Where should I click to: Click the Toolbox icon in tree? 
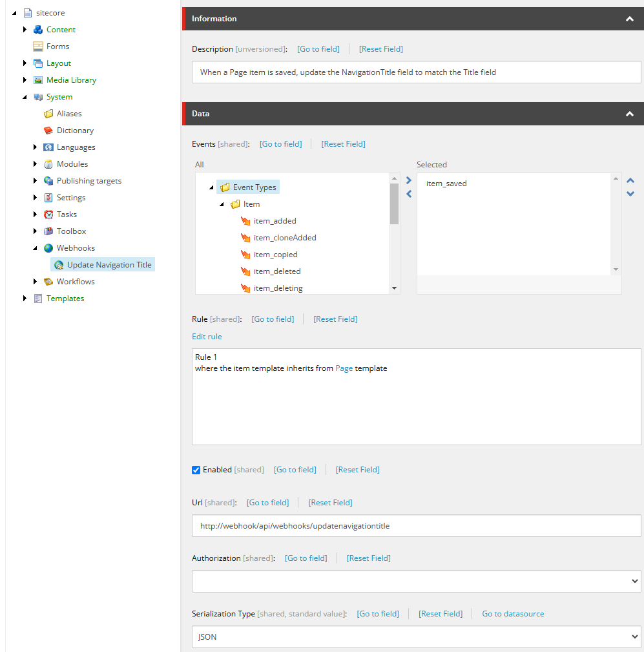(48, 231)
